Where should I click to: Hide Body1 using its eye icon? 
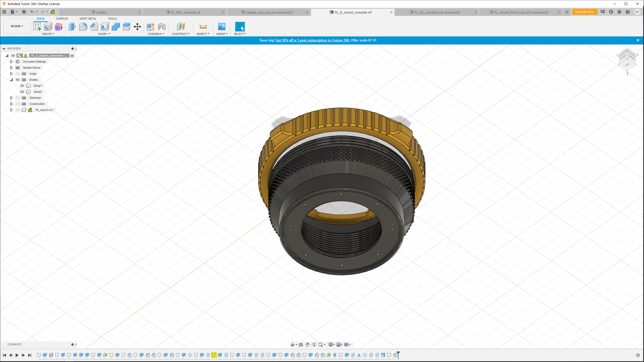22,86
